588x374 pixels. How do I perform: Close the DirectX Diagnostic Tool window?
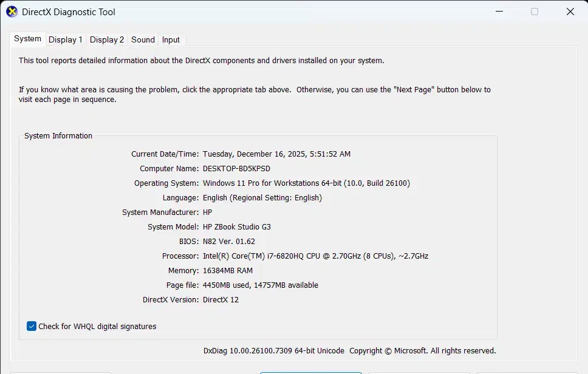point(570,12)
